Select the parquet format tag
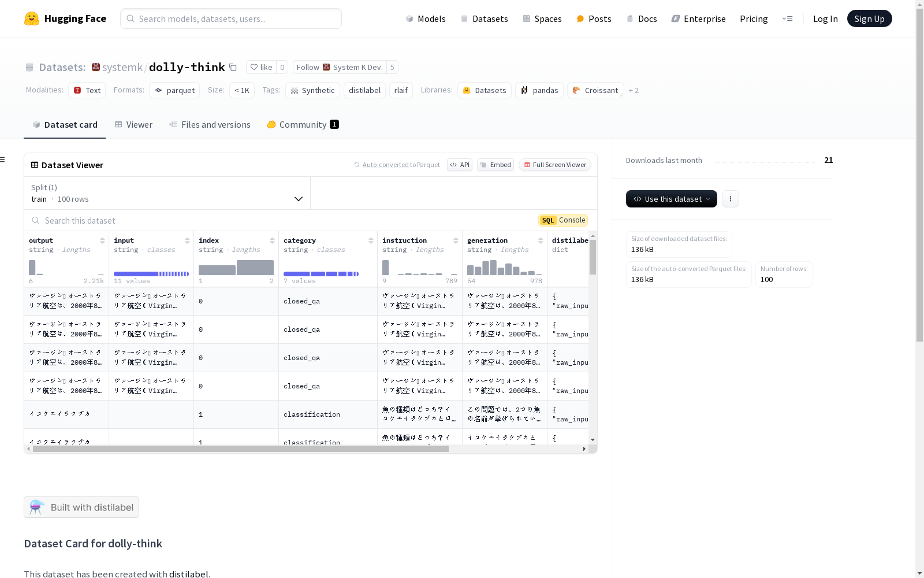 [174, 90]
